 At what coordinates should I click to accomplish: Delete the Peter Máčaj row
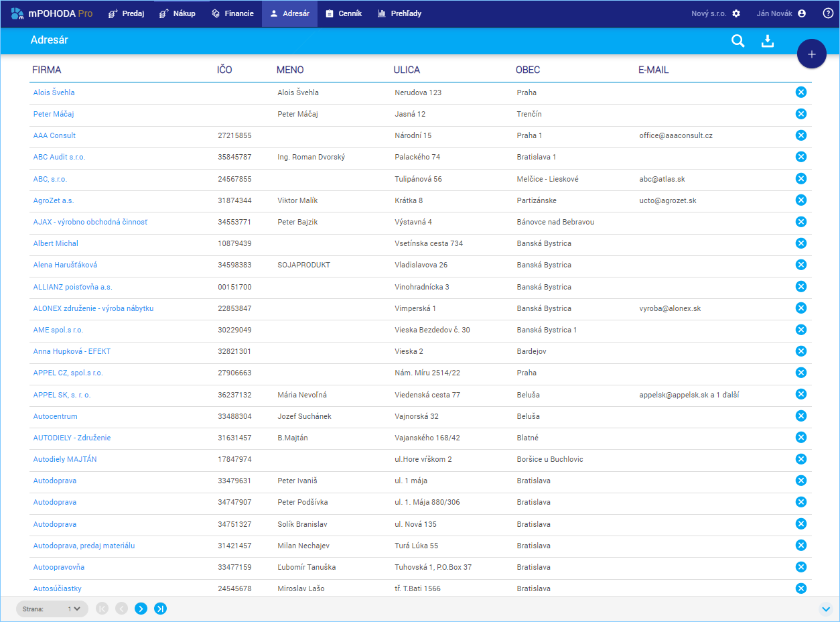pyautogui.click(x=800, y=114)
